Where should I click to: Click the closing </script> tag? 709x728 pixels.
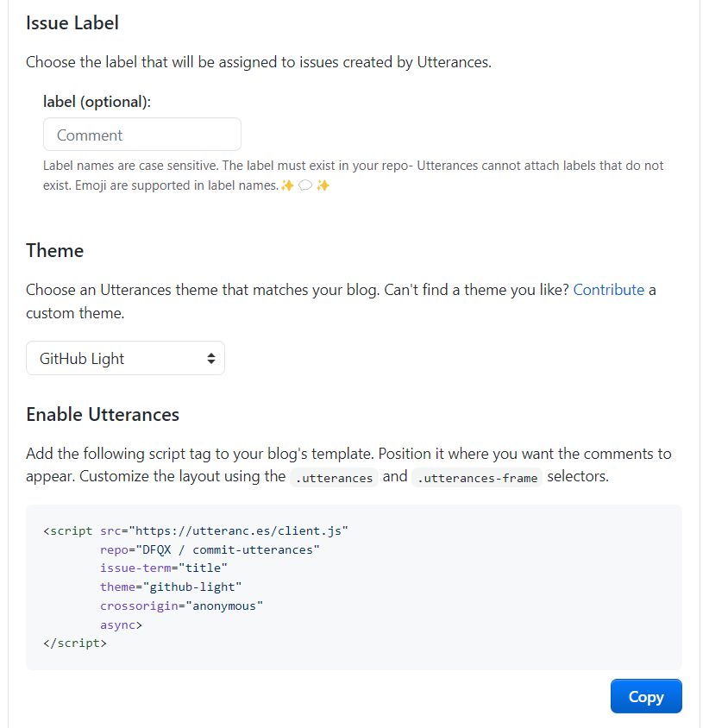click(75, 643)
